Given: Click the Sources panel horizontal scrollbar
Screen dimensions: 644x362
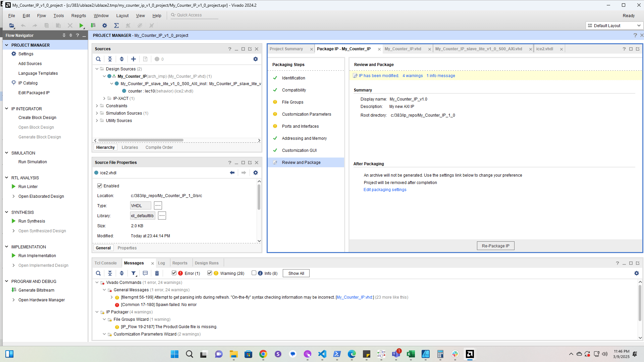Looking at the screenshot, I should (x=141, y=140).
